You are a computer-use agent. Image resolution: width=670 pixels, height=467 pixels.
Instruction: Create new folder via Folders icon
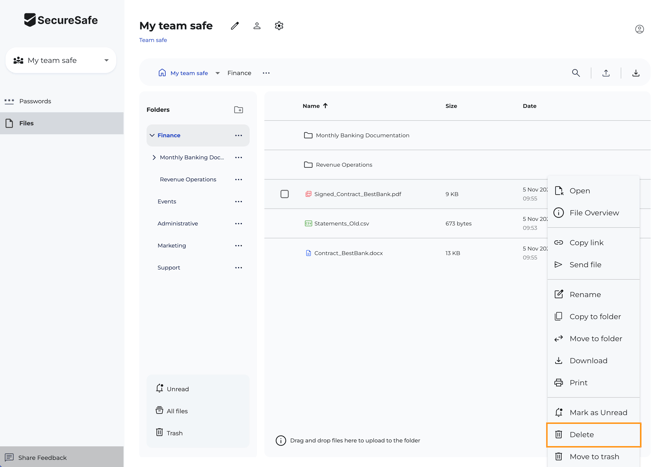click(x=238, y=110)
